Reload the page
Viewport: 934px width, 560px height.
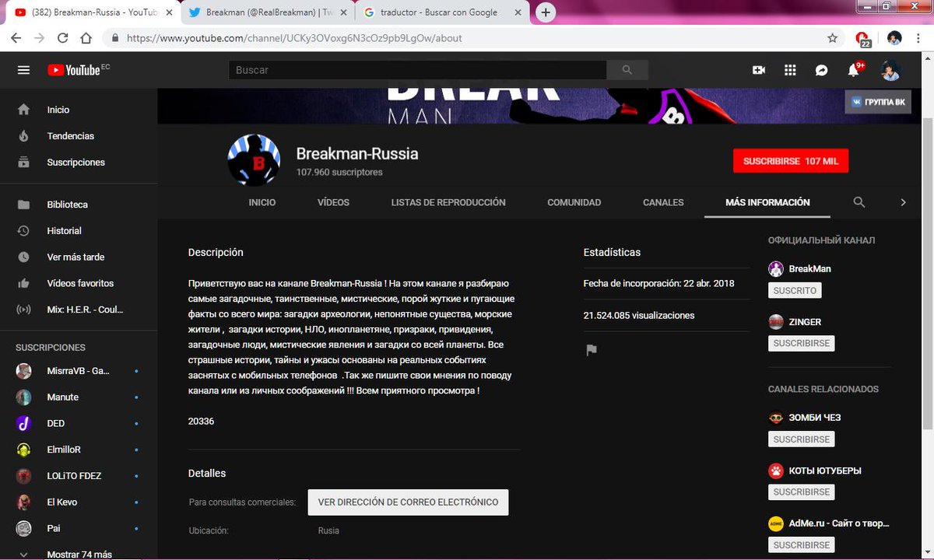[62, 37]
